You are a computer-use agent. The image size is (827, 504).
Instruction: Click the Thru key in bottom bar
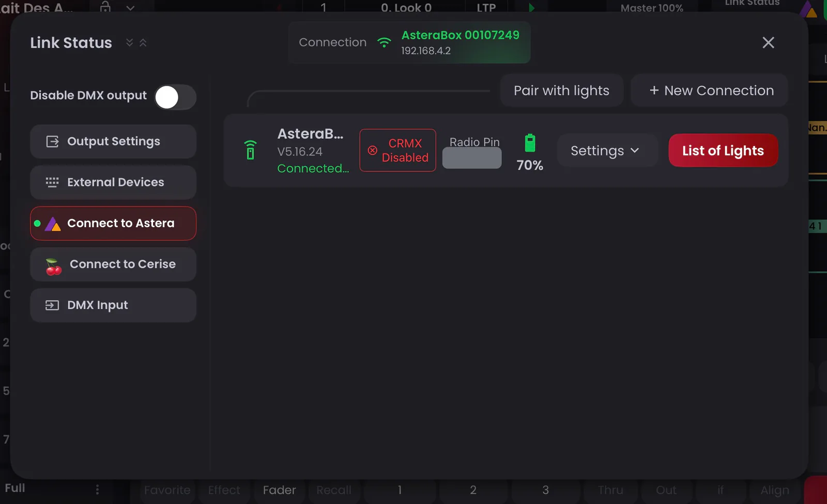[x=610, y=490]
